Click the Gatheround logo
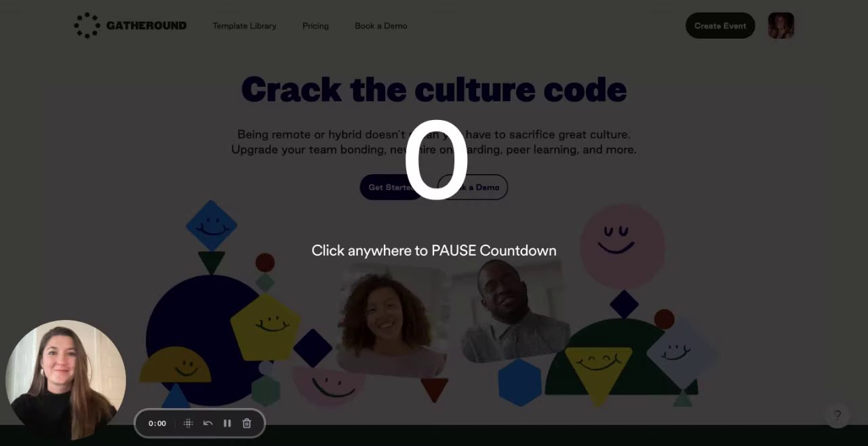868x446 pixels. pyautogui.click(x=130, y=26)
